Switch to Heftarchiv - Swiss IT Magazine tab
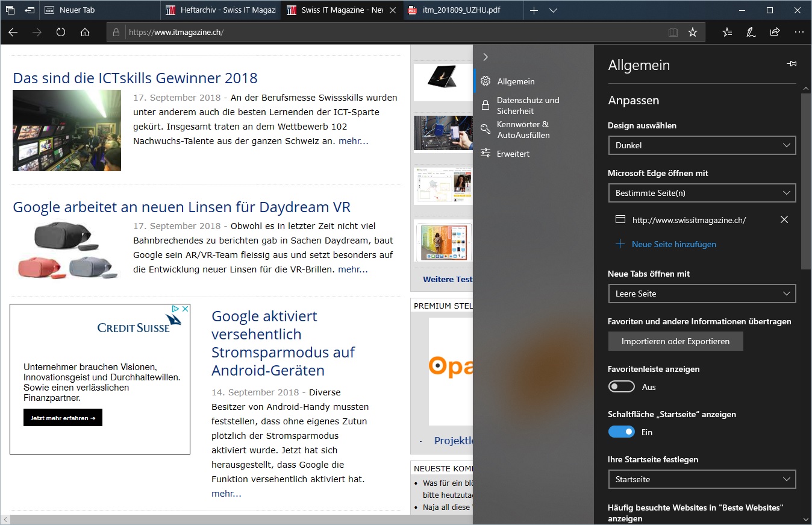This screenshot has height=525, width=812. pyautogui.click(x=221, y=10)
